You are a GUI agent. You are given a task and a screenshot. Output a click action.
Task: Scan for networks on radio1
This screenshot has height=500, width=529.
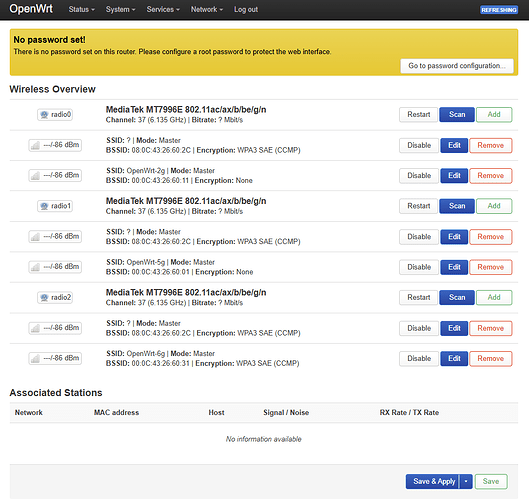[457, 206]
